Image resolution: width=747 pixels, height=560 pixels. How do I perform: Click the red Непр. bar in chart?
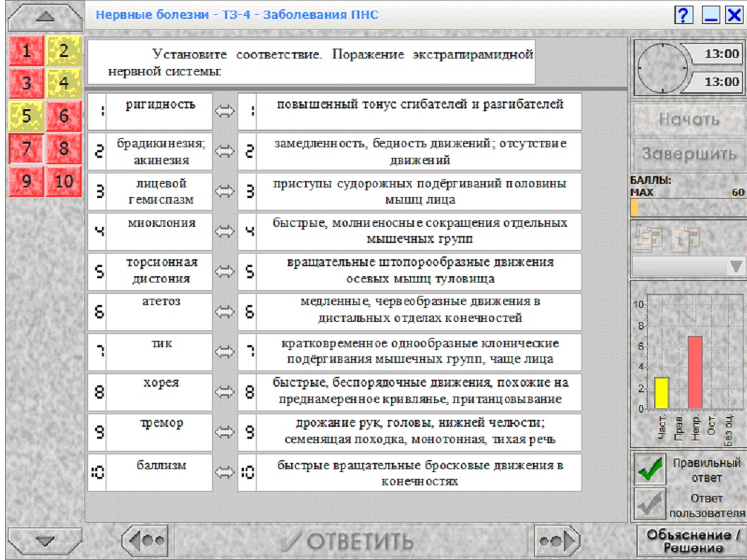point(695,373)
